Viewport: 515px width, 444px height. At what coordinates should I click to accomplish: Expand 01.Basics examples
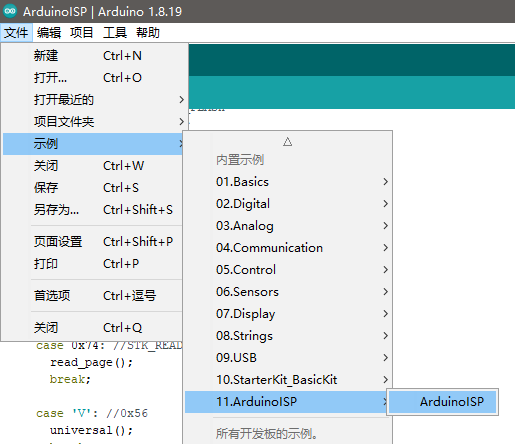[288, 182]
